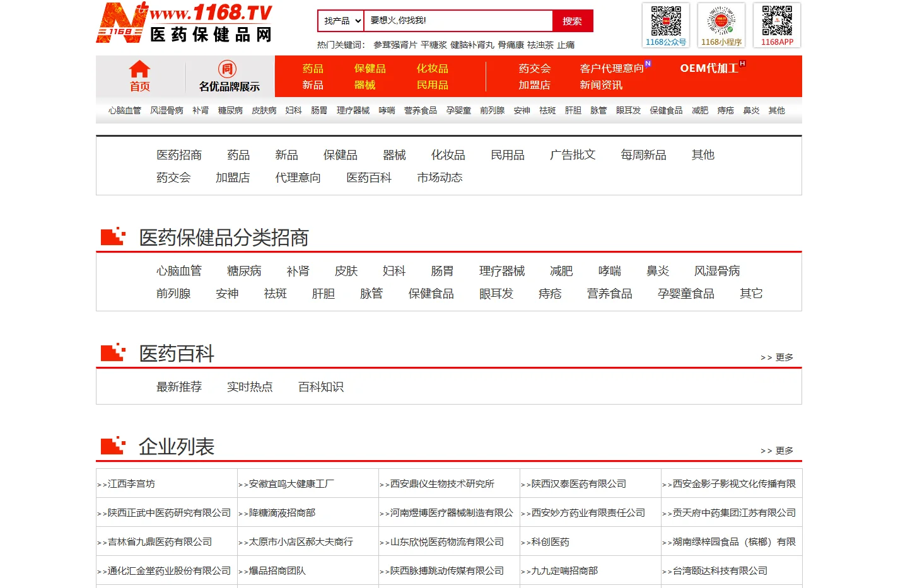Open the 1168小程序 QR code
Image resolution: width=898 pixels, height=588 pixels.
[721, 25]
